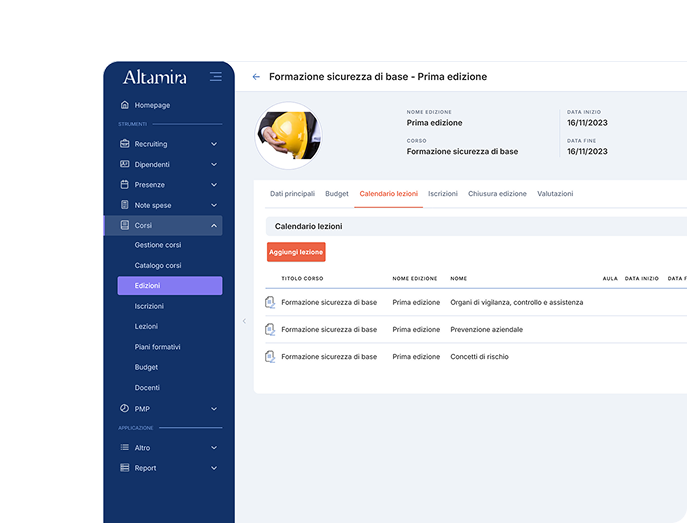Image resolution: width=687 pixels, height=523 pixels.
Task: Expand the Note spese menu chevron
Action: (x=214, y=205)
